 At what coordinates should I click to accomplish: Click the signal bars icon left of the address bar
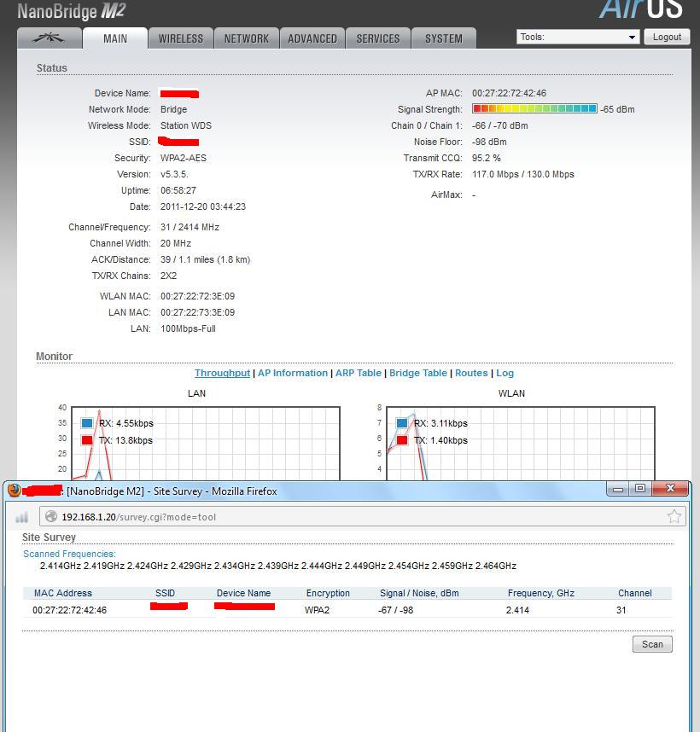tap(22, 517)
